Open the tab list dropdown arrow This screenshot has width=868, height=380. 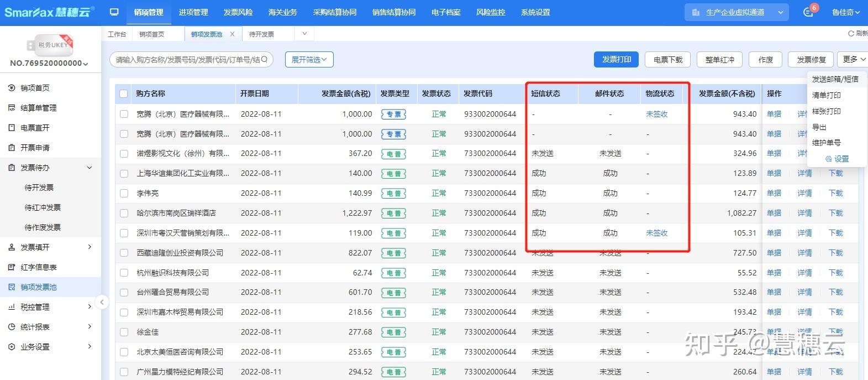(x=304, y=34)
